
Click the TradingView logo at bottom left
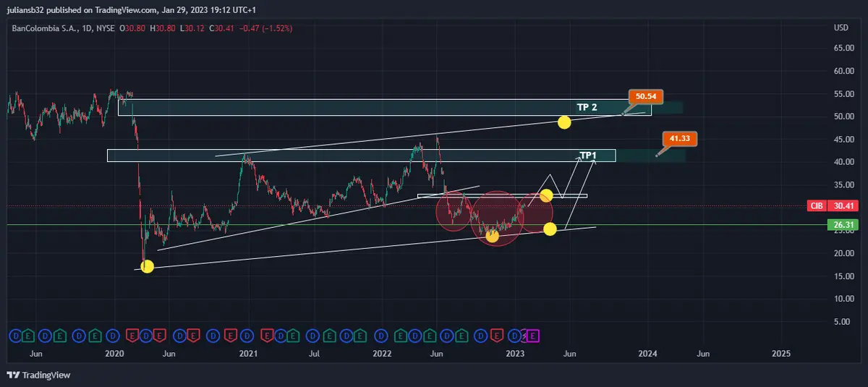[x=37, y=375]
